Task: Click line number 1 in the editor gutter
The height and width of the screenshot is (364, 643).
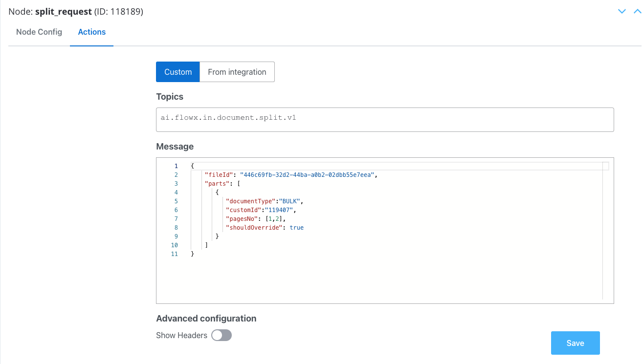Action: point(176,166)
